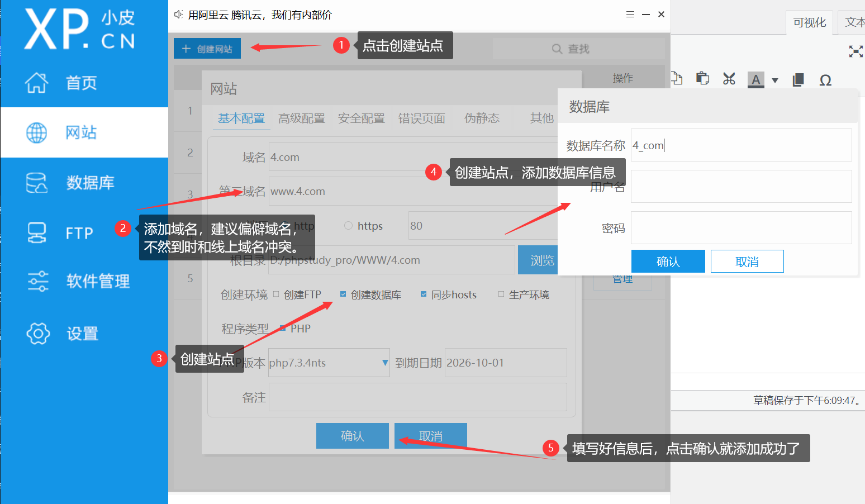The image size is (865, 504).
Task: Click the Cut scissors icon in editor toolbar
Action: [x=729, y=79]
